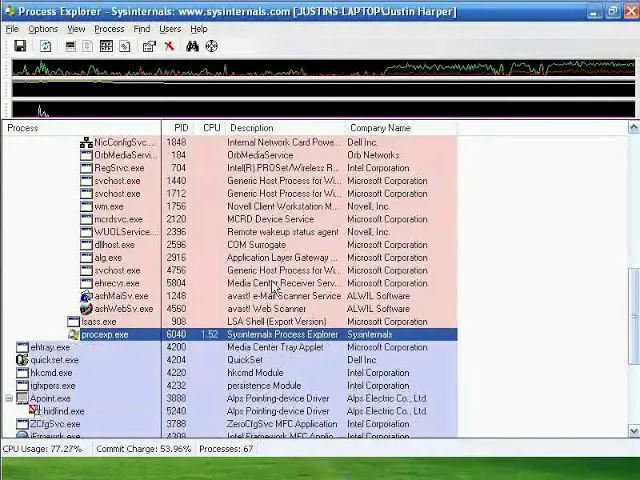Click the scrollbar up arrow

(x=633, y=128)
